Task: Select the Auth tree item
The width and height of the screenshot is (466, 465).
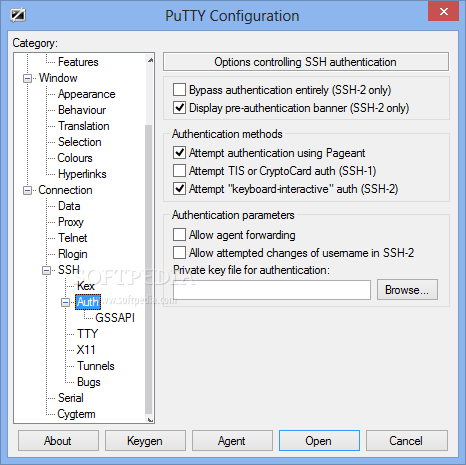Action: pos(88,302)
